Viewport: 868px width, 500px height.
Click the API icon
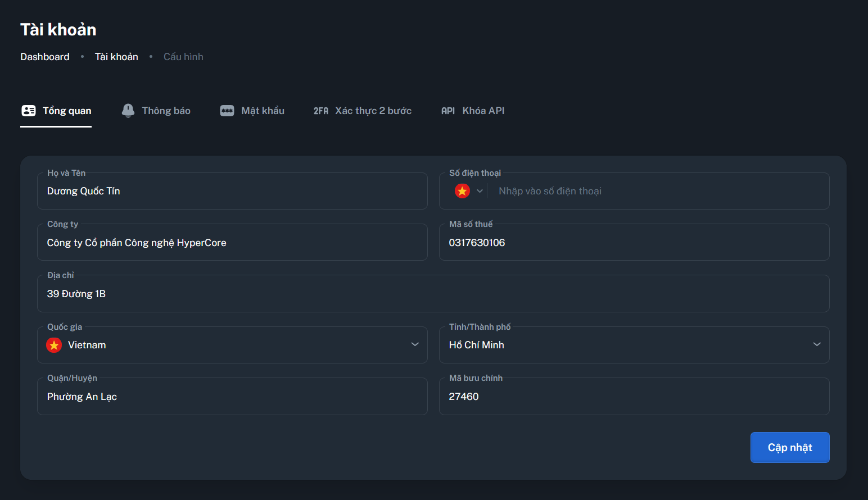448,111
